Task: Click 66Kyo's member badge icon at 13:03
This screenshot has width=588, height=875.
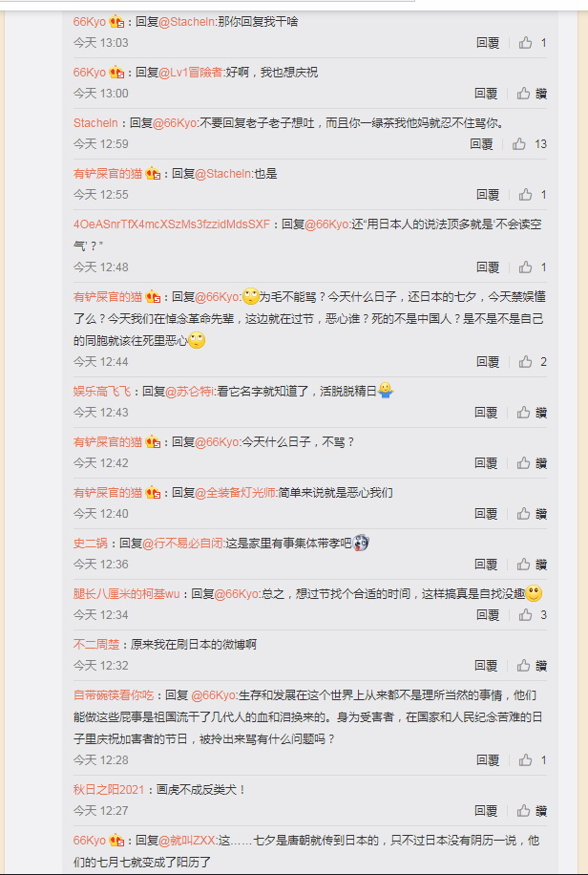Action: click(116, 22)
